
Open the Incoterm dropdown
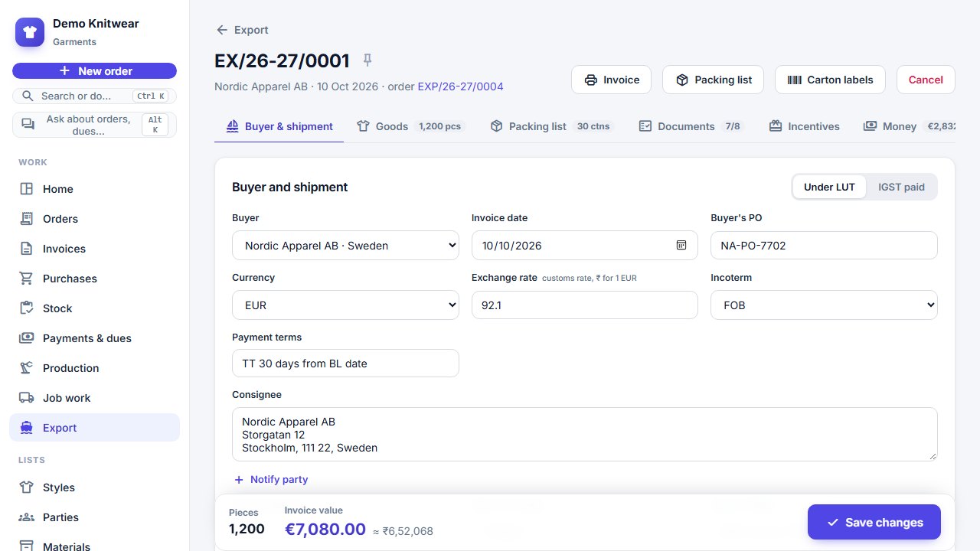[824, 305]
